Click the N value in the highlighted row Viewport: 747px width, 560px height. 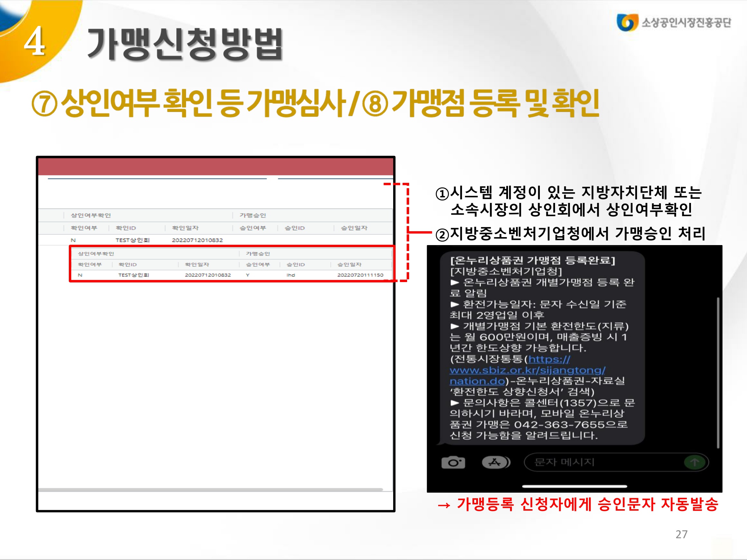coord(80,275)
